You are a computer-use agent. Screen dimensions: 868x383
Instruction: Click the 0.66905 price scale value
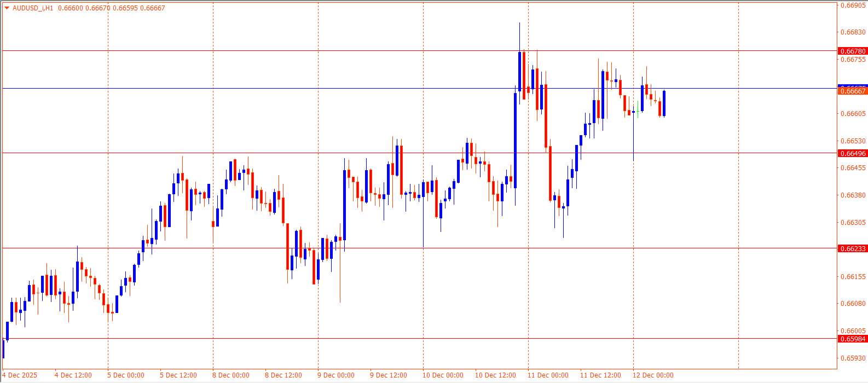[853, 5]
